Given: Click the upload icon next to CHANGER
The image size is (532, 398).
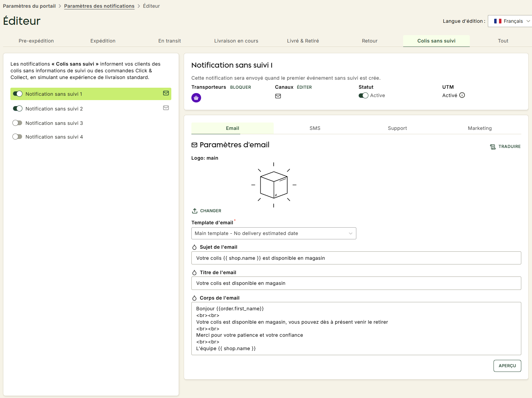Looking at the screenshot, I should tap(195, 211).
